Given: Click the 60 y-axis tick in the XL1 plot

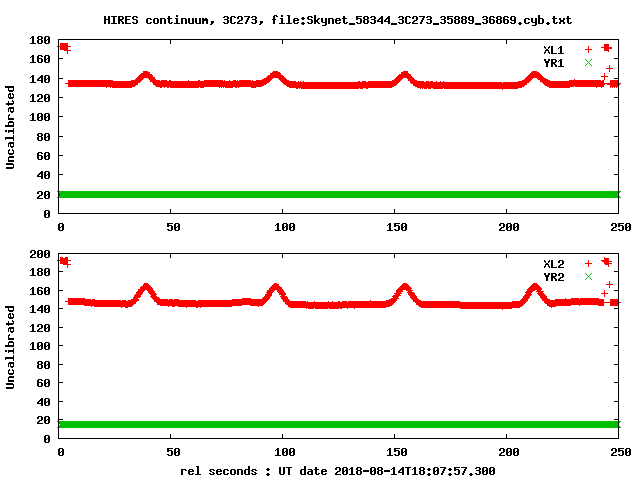Looking at the screenshot, I should pos(43,156).
